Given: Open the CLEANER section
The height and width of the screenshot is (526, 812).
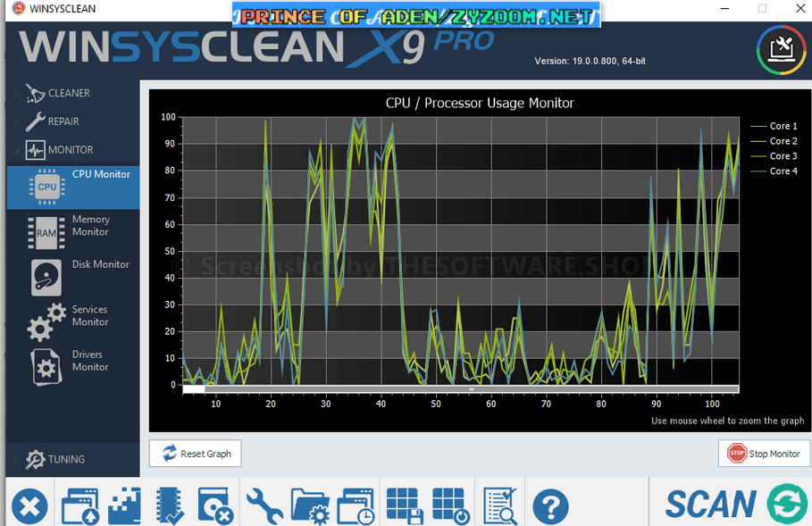Looking at the screenshot, I should [69, 93].
